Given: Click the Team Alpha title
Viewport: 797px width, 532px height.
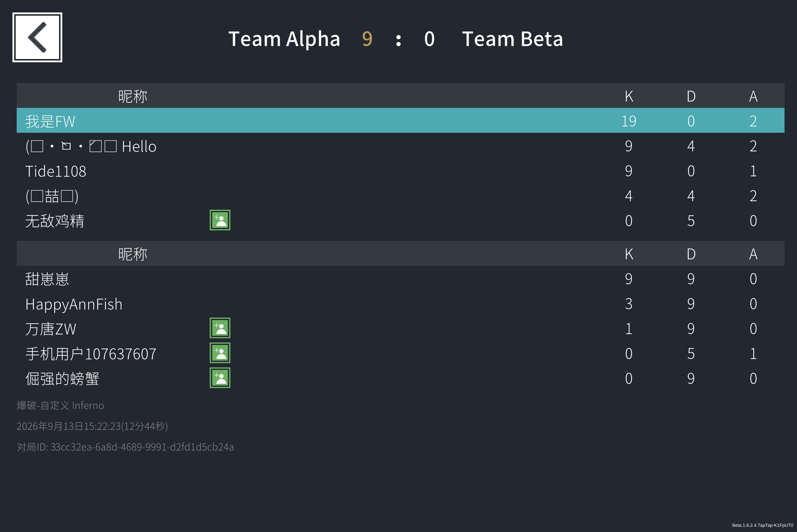Looking at the screenshot, I should 284,39.
